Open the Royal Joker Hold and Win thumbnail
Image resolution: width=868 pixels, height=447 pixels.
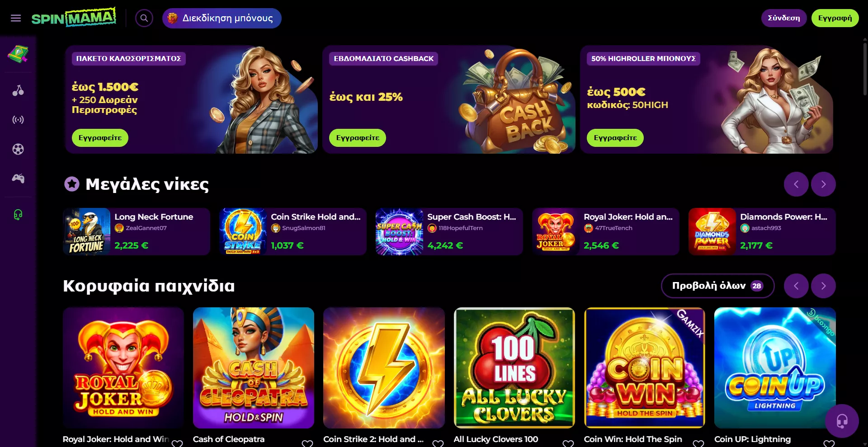pos(123,368)
